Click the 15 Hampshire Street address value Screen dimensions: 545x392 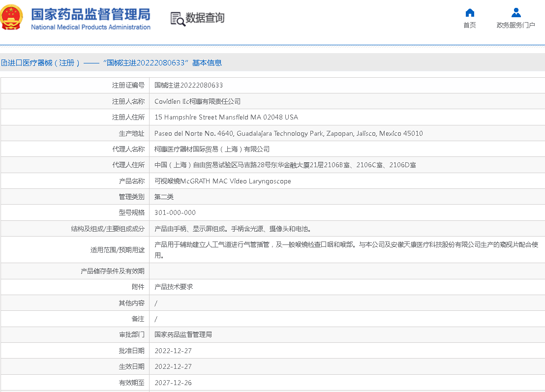coord(226,118)
